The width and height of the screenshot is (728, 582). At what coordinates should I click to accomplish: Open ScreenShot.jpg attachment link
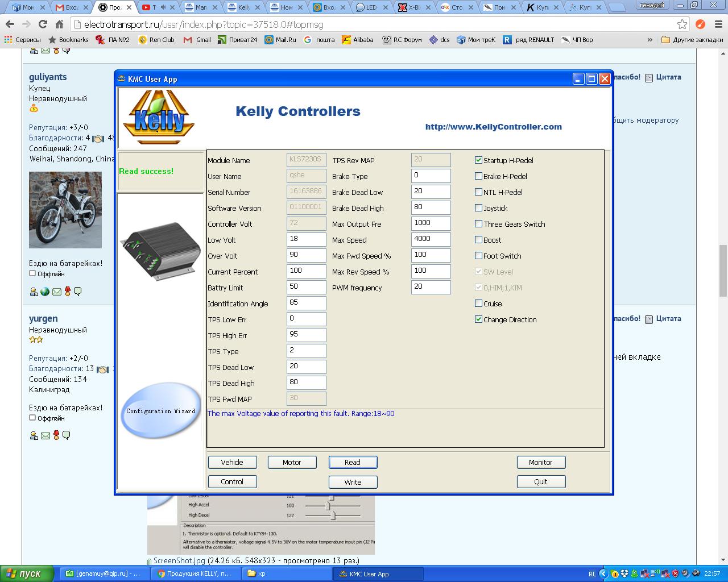[x=179, y=560]
